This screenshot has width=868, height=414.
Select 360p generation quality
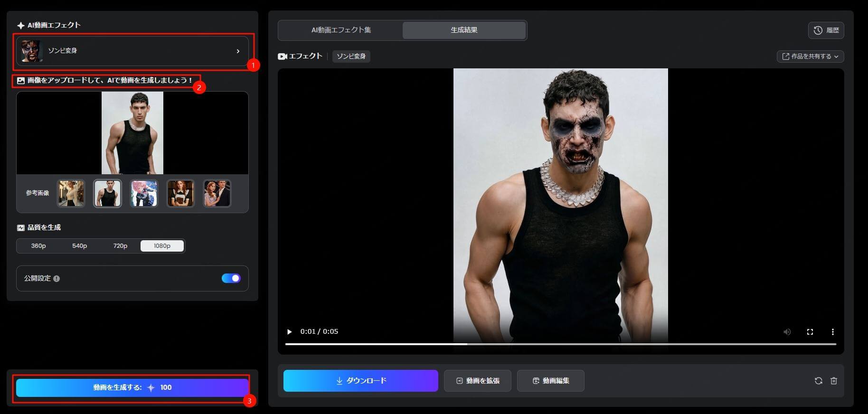pos(38,246)
